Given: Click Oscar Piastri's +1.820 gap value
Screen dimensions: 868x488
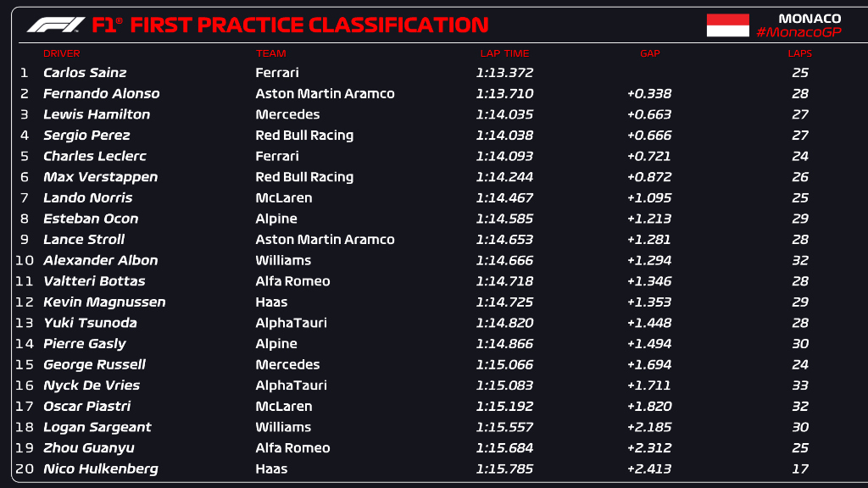Looking at the screenshot, I should click(648, 406).
